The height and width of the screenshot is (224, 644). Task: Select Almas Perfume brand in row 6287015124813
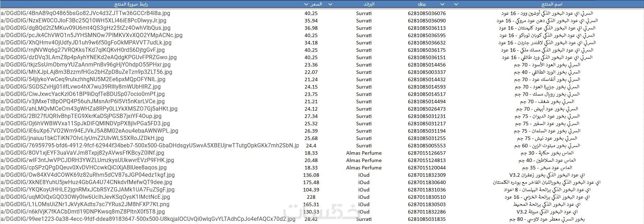364,160
